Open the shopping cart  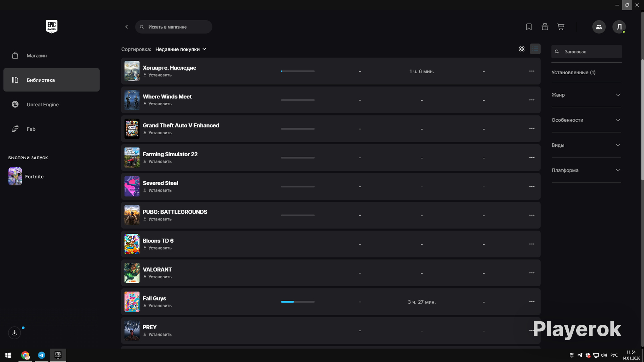[x=561, y=27]
